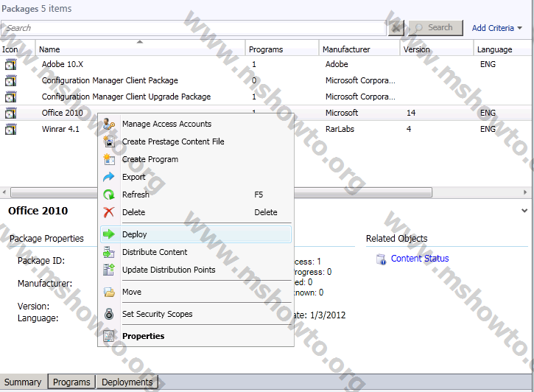This screenshot has width=534, height=392.
Task: Sort by the Name column header
Action: point(140,49)
